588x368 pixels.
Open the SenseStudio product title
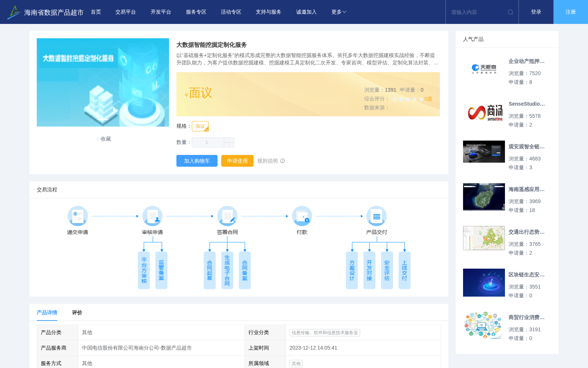pos(527,104)
